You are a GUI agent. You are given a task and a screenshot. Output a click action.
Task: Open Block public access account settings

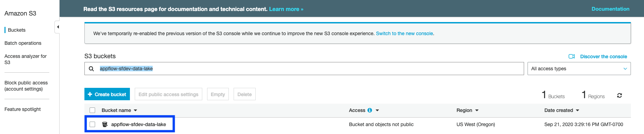point(26,86)
